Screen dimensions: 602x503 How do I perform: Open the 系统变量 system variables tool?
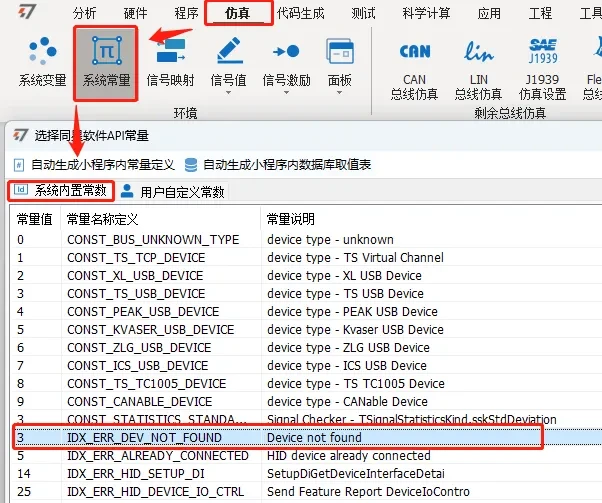42,61
